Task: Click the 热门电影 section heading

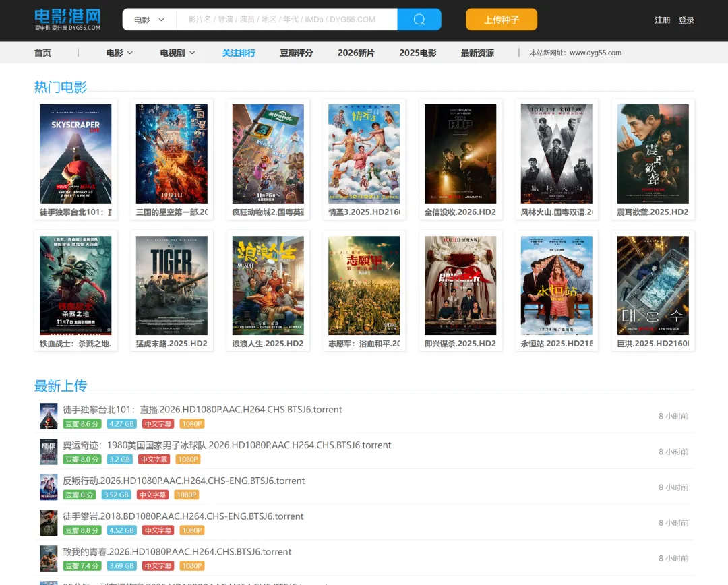Action: (x=61, y=87)
